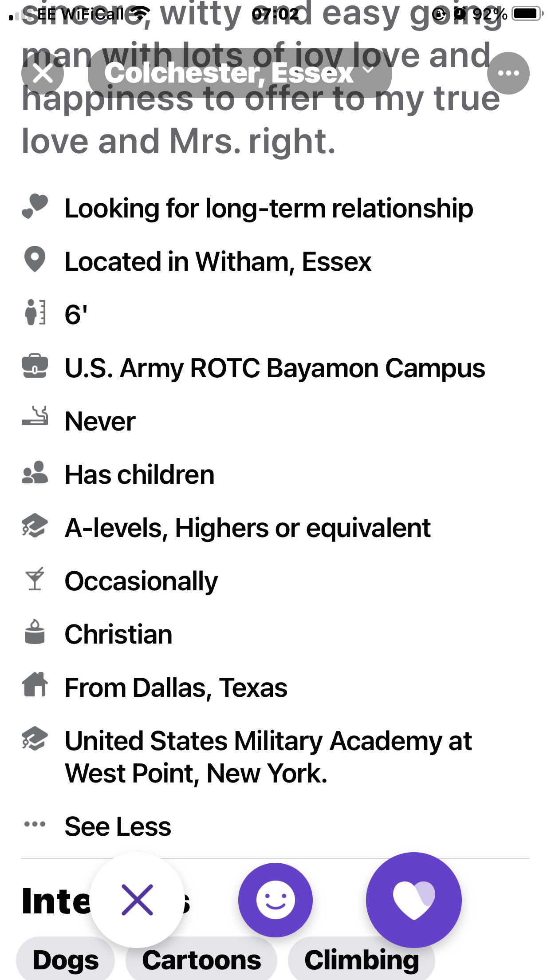Tap the hearts relationship icon
Screen dimensions: 551x980
tap(35, 206)
